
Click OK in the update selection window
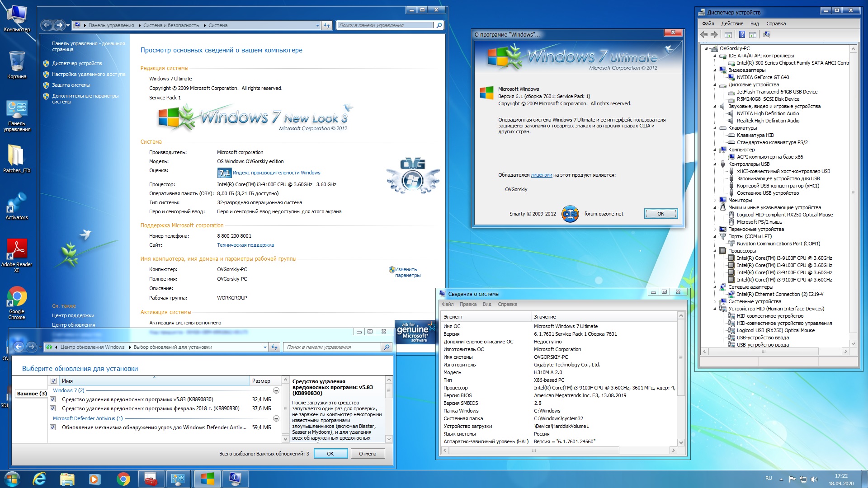pyautogui.click(x=330, y=454)
